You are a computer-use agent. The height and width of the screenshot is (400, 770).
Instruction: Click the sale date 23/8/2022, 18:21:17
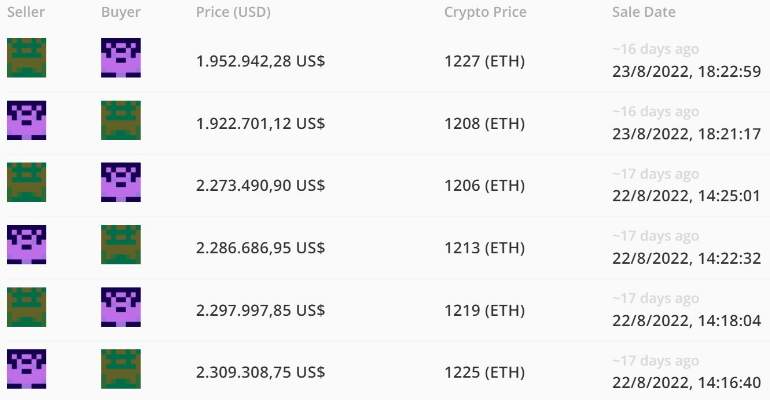click(687, 133)
